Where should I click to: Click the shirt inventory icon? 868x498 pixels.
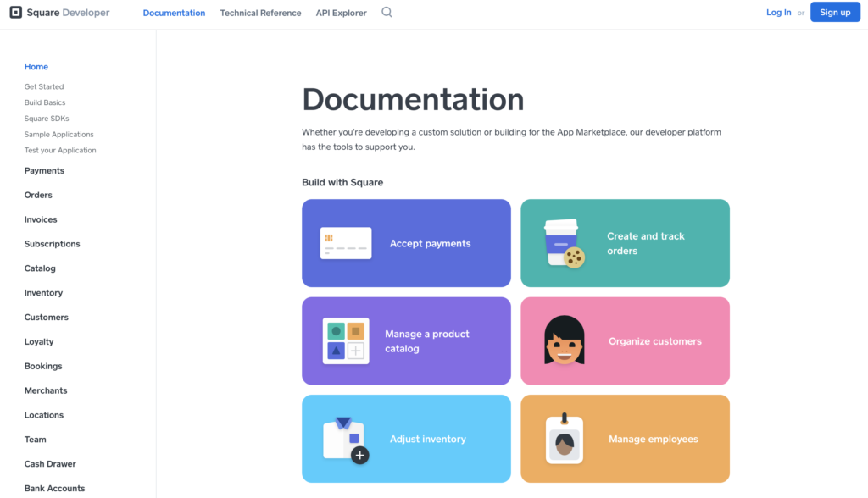click(346, 440)
